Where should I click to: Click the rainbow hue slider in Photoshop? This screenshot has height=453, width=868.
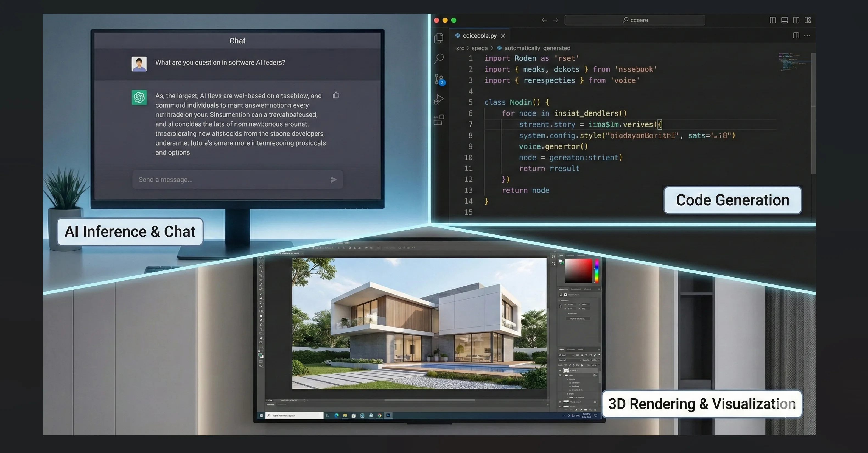597,271
